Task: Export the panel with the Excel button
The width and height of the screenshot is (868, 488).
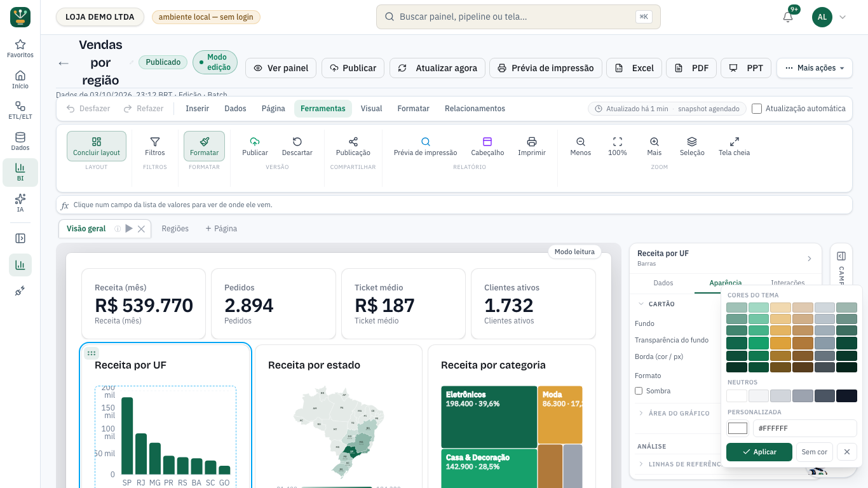Action: pyautogui.click(x=635, y=68)
